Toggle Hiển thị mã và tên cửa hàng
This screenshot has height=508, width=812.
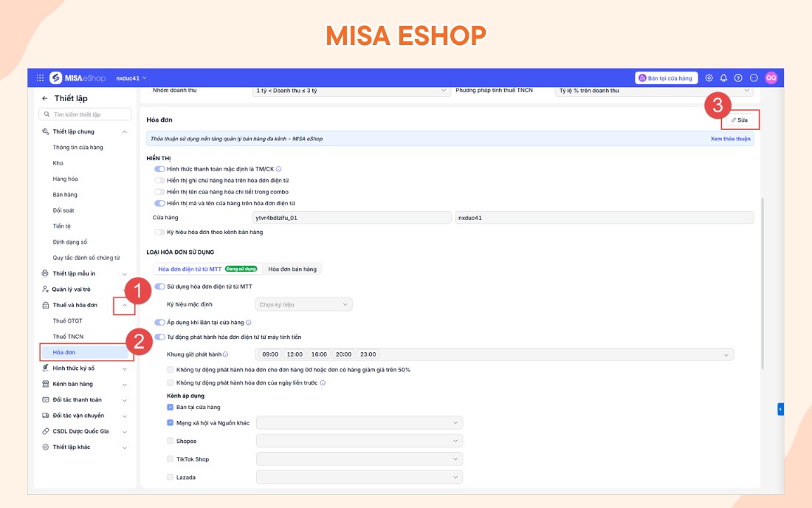(159, 203)
